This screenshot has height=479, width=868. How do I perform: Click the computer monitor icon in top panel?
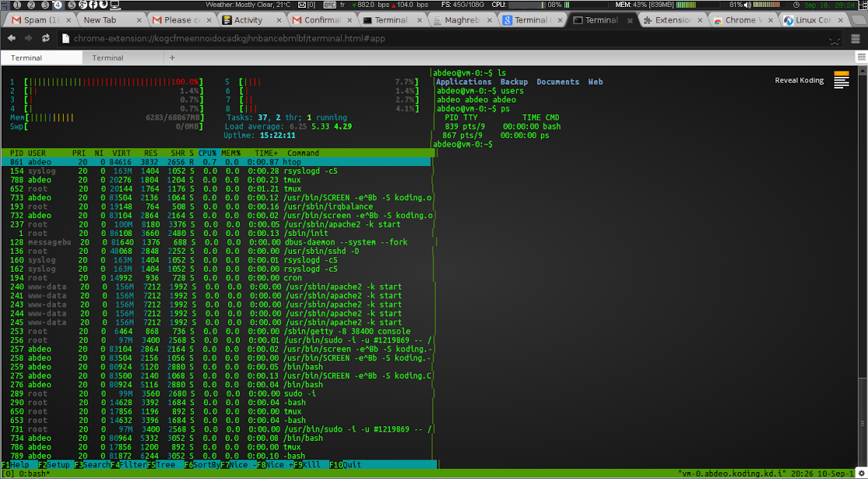[115, 5]
